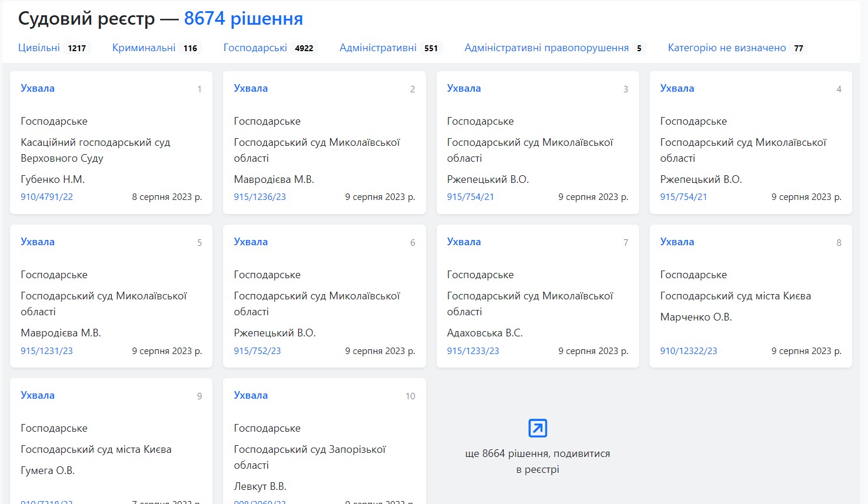Screen dimensions: 868x504
Task: Open case number 915/1233/23
Action: point(473,351)
